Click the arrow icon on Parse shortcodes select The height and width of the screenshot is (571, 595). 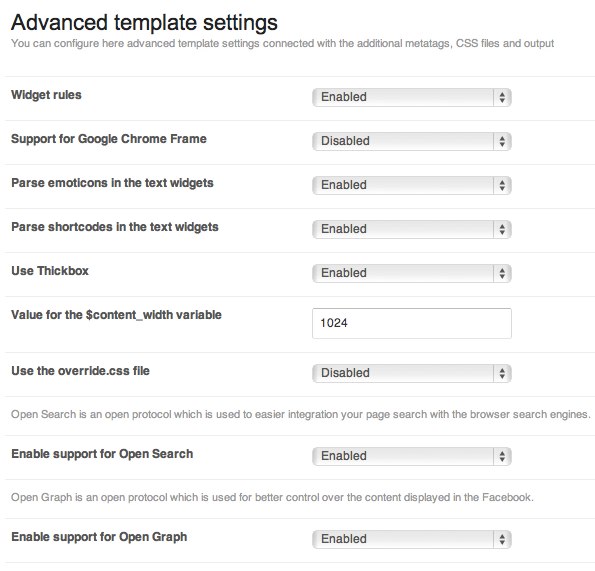click(502, 229)
